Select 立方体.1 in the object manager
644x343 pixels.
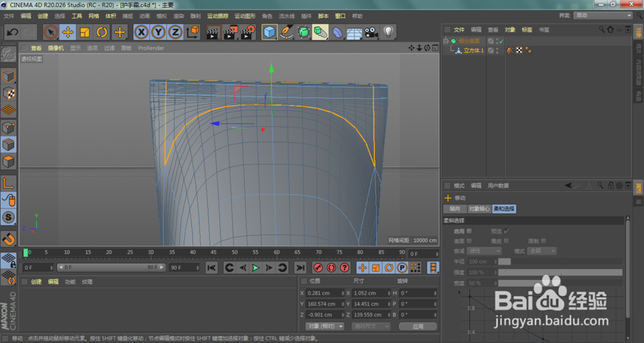pos(474,50)
